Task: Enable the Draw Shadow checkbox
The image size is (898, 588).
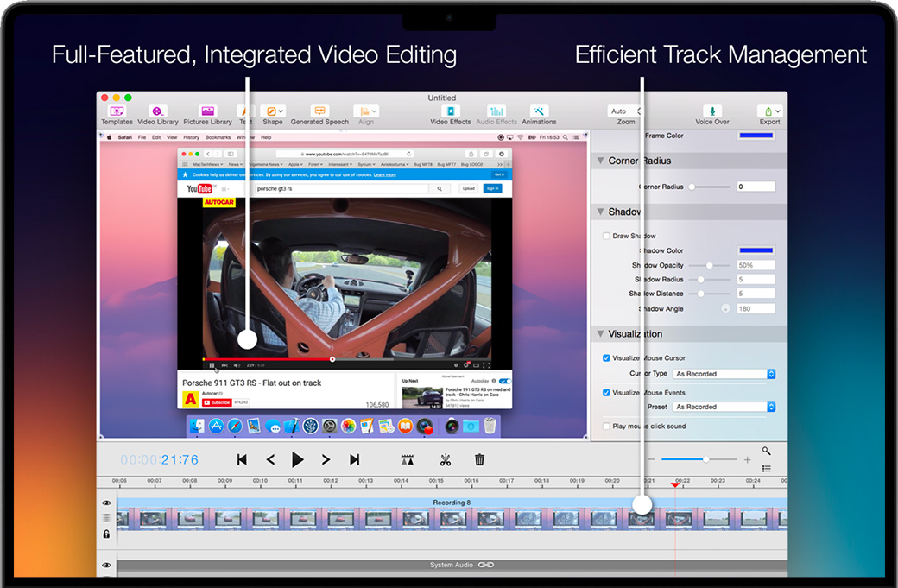Action: pos(606,236)
